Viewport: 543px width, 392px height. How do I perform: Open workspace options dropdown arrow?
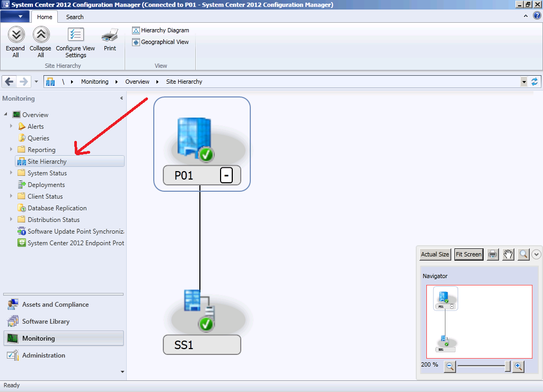coord(122,372)
